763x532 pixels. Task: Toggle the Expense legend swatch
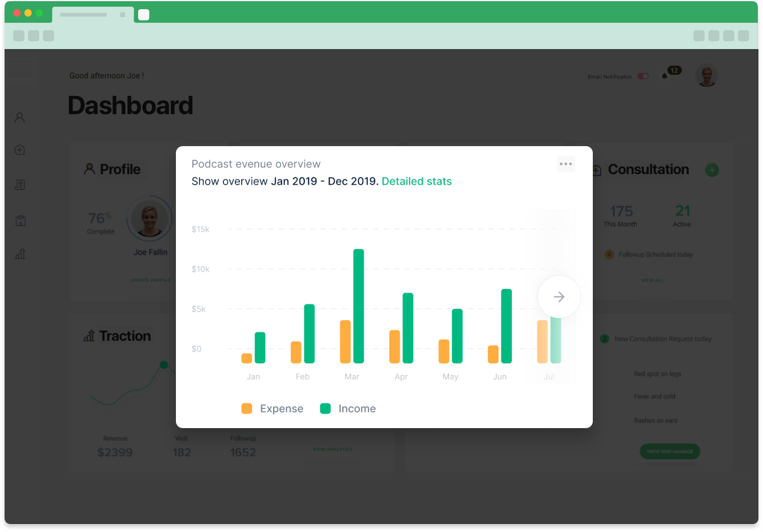point(247,408)
